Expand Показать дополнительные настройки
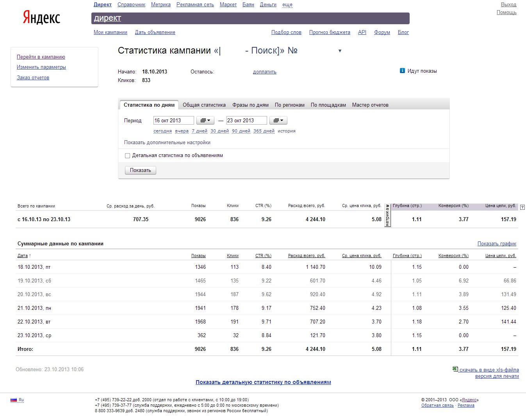This screenshot has height=420, width=526. coord(167,143)
